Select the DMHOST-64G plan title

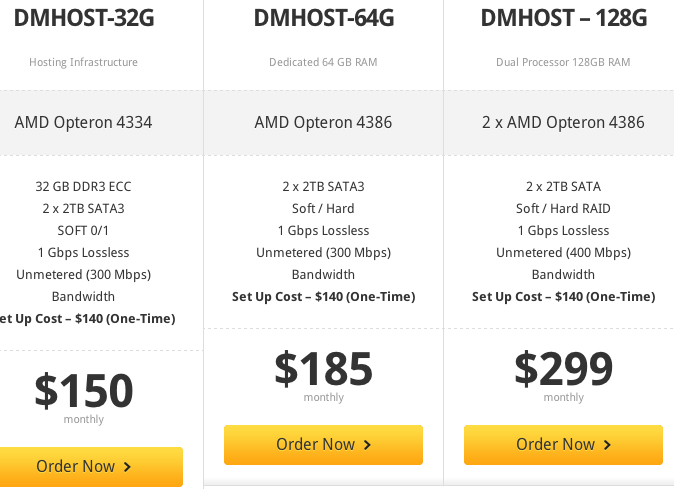[323, 18]
